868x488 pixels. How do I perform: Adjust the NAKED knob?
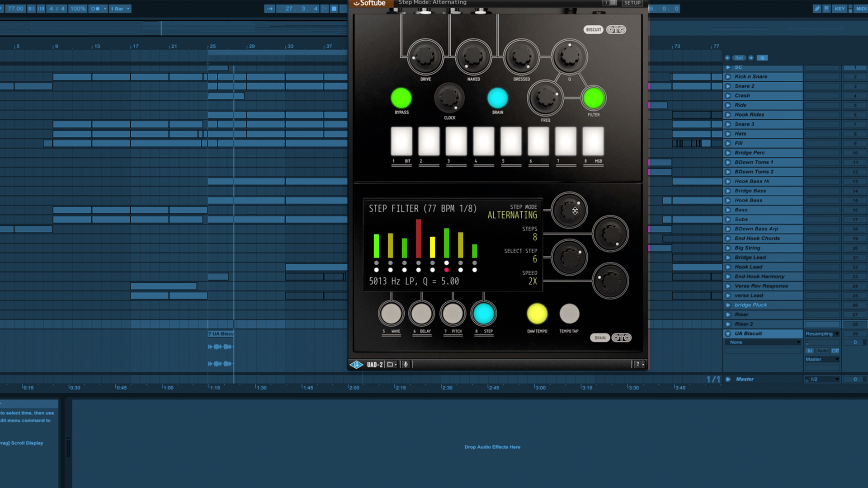(473, 57)
